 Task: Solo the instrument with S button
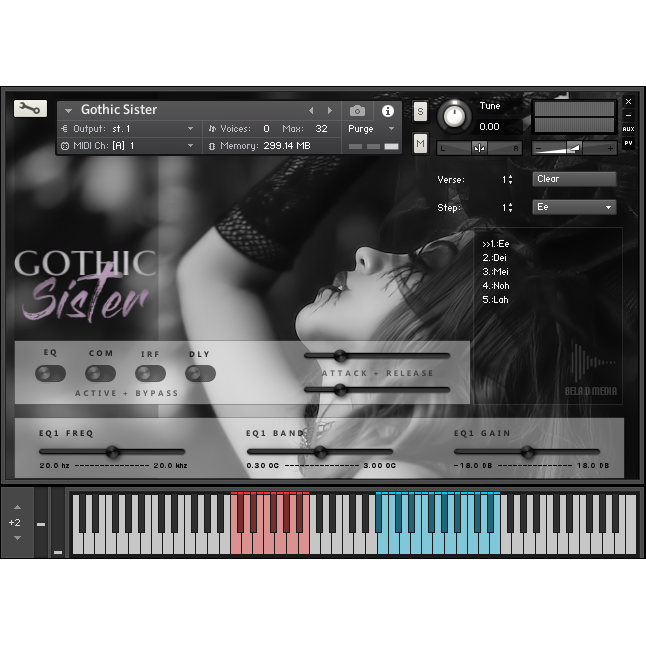[x=420, y=111]
